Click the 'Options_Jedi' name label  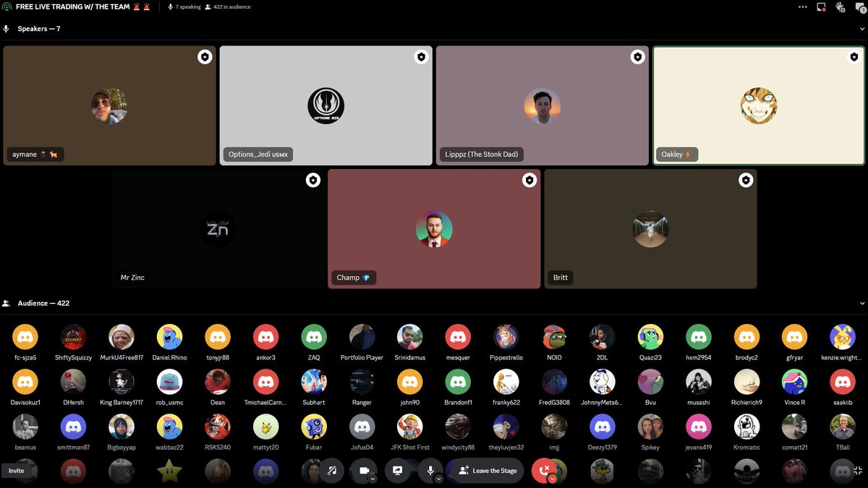point(258,154)
